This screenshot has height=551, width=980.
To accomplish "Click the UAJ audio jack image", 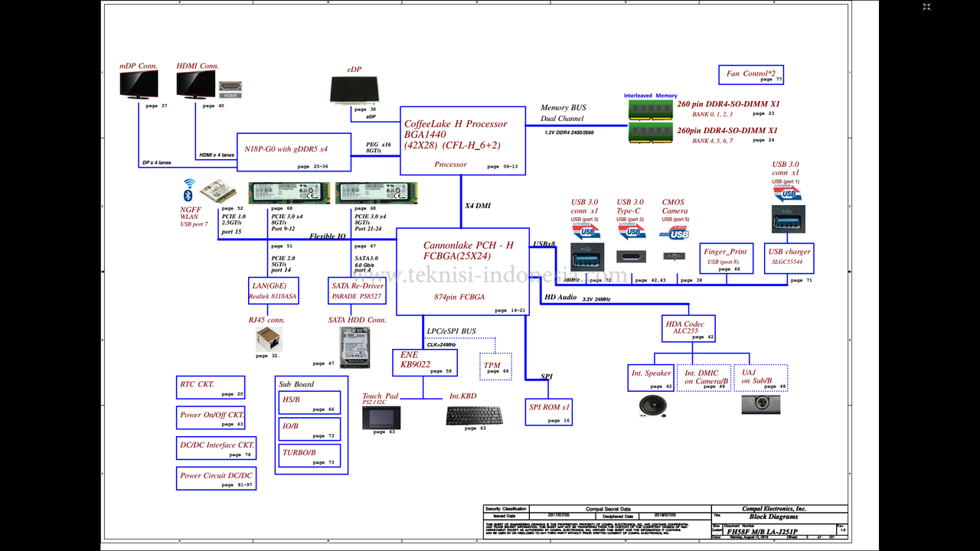I will pyautogui.click(x=761, y=404).
